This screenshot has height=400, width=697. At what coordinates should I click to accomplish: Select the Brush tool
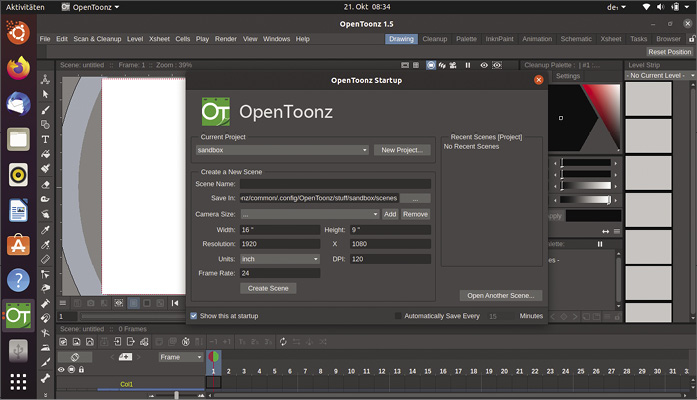[x=45, y=109]
